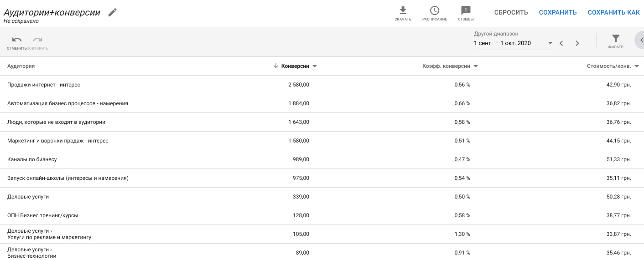
Task: Click cost value 33,87 грн.
Action: pyautogui.click(x=619, y=234)
